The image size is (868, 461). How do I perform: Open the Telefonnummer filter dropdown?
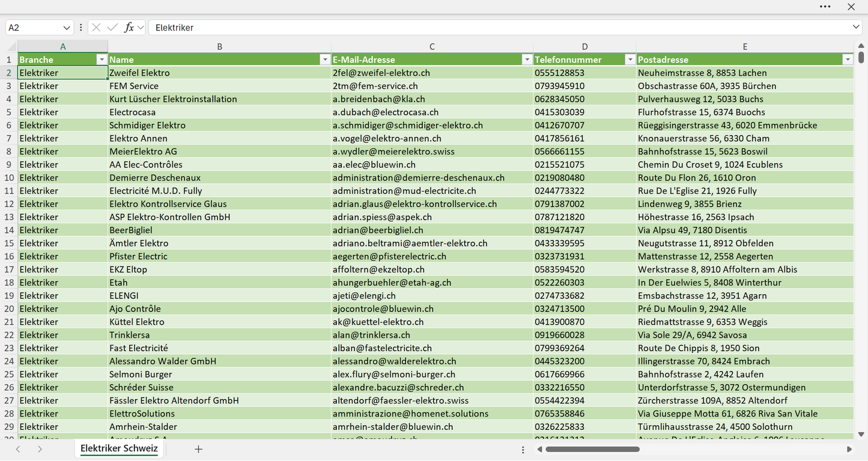tap(630, 59)
